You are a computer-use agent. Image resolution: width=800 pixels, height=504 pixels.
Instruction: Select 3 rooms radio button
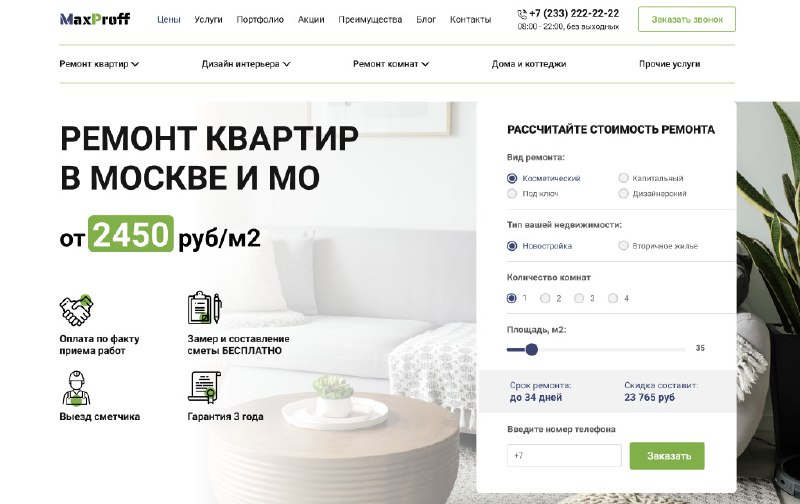tap(579, 298)
